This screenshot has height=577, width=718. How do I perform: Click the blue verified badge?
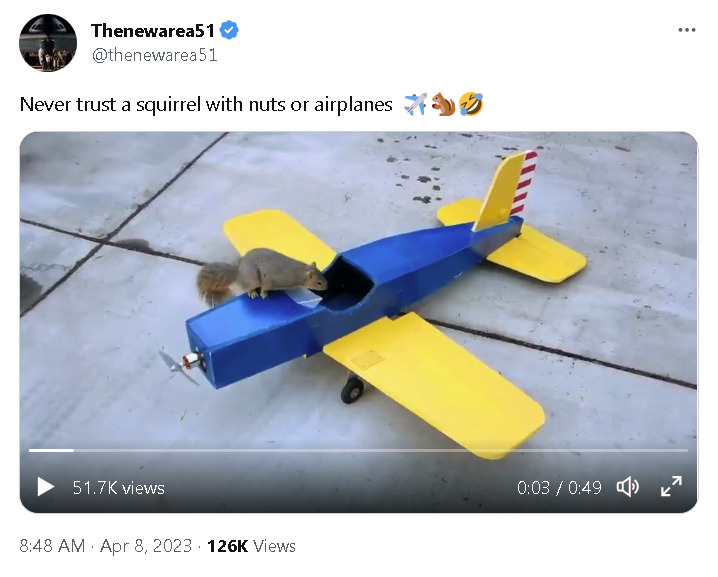[229, 31]
